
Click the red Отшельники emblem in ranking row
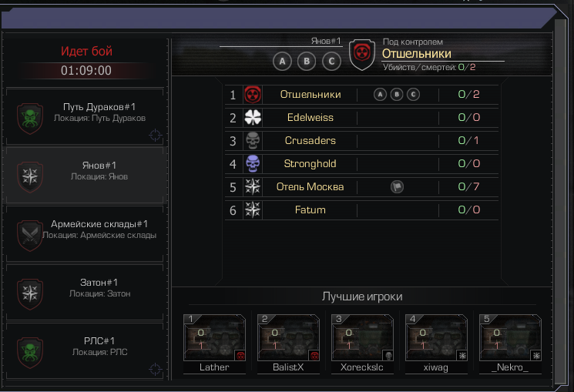click(253, 95)
